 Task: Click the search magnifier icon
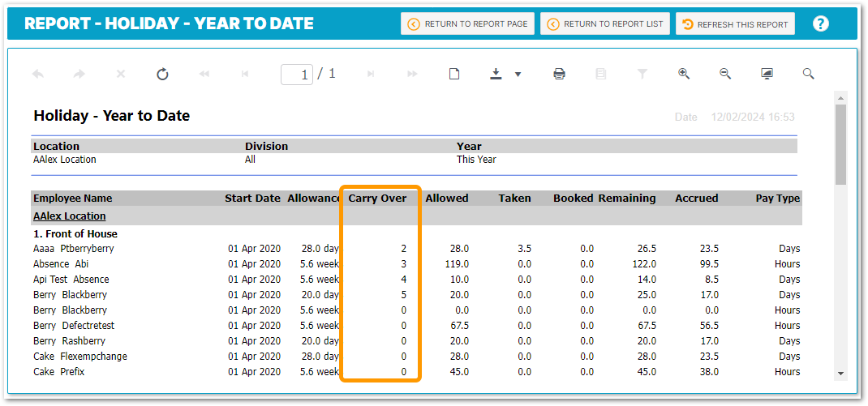pos(808,74)
